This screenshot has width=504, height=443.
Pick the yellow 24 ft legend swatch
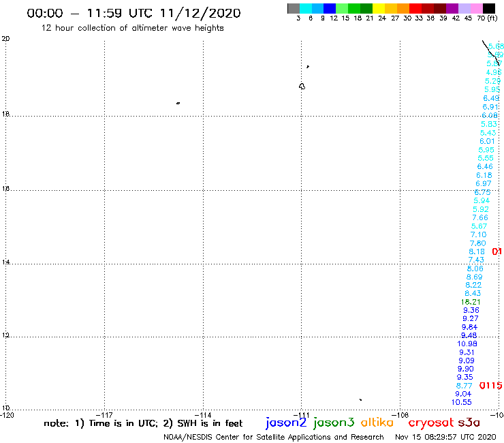[379, 8]
